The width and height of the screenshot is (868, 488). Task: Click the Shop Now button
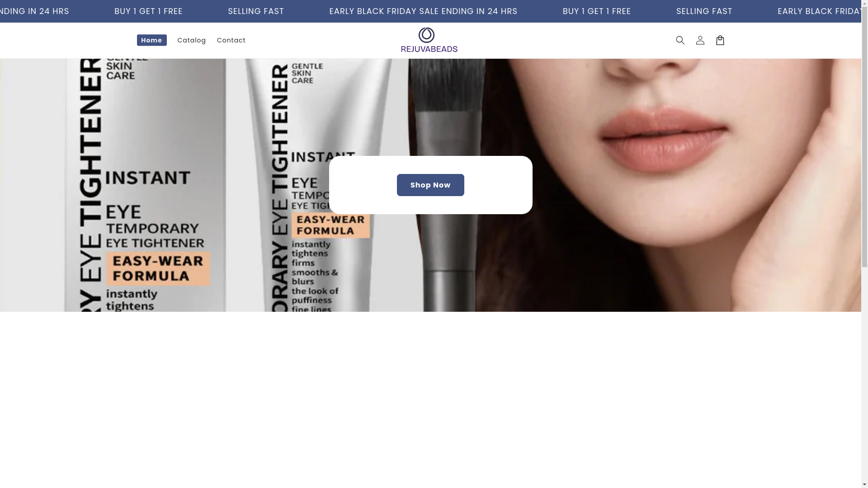coord(430,185)
